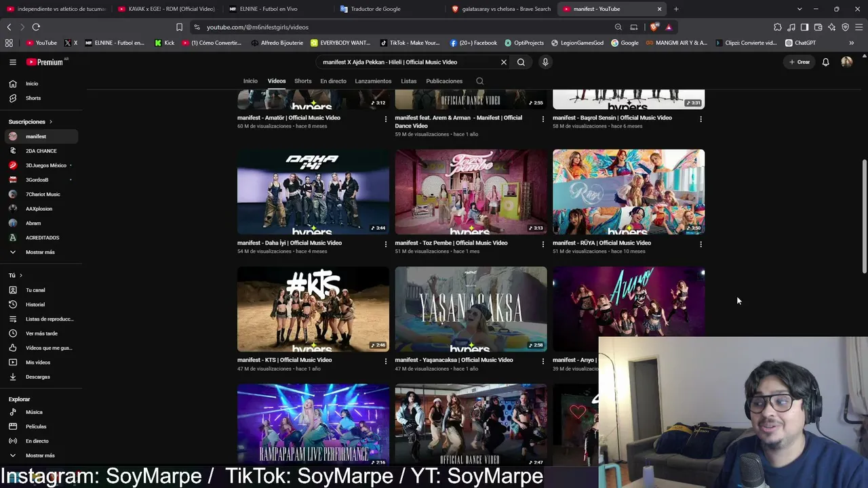Image resolution: width=868 pixels, height=488 pixels.
Task: Click the browser address bar URL
Action: (x=258, y=27)
